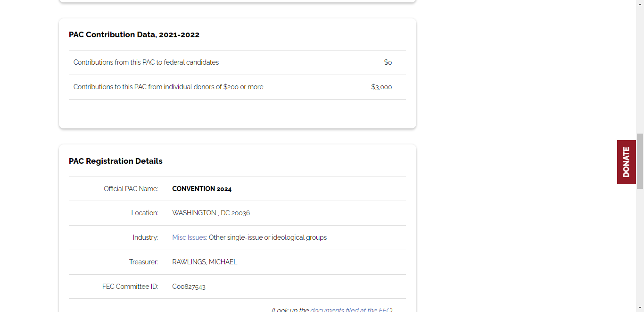Click the 'Treasurer:' label
The height and width of the screenshot is (312, 644).
pos(144,262)
